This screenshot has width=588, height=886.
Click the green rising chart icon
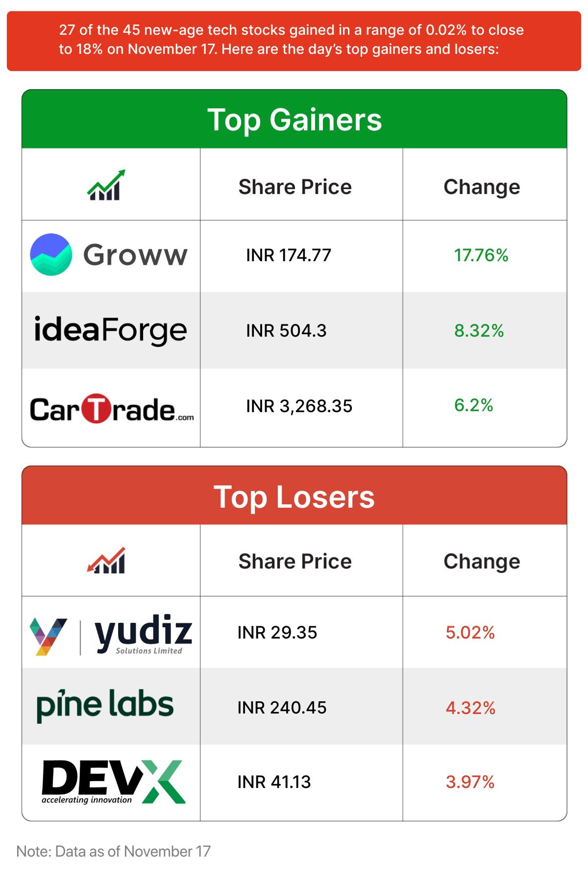coord(106,185)
